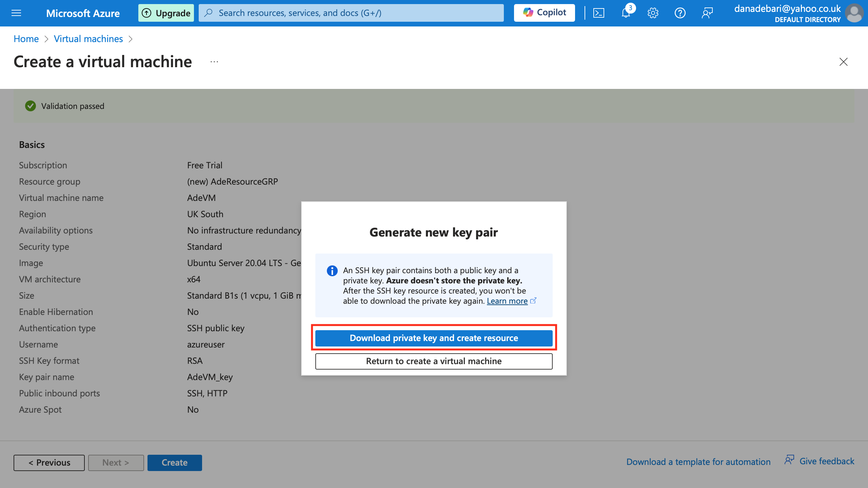Click the feedback person icon in header
Screen dimensions: 868x488
[x=707, y=13]
